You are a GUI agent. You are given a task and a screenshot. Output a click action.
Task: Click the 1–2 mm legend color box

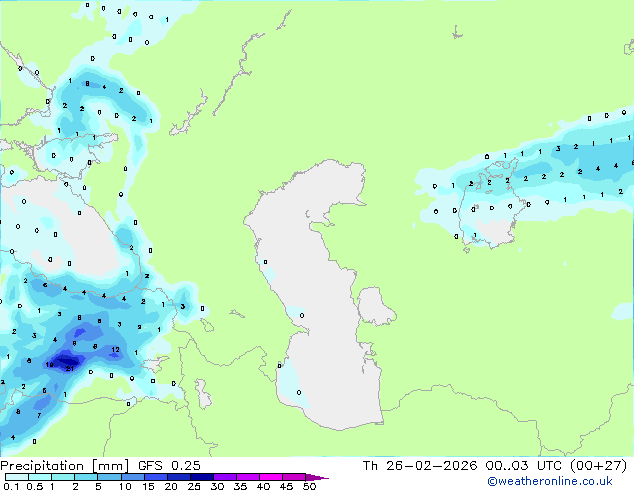[63, 477]
